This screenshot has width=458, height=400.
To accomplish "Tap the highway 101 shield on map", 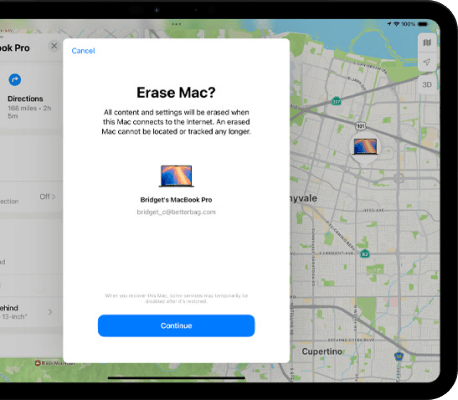I will (x=361, y=126).
